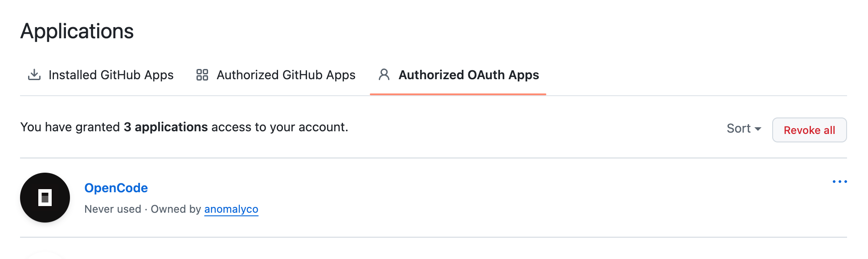Click the "access to your account" text
Viewport: 868px width, 259px height.
pyautogui.click(x=279, y=127)
